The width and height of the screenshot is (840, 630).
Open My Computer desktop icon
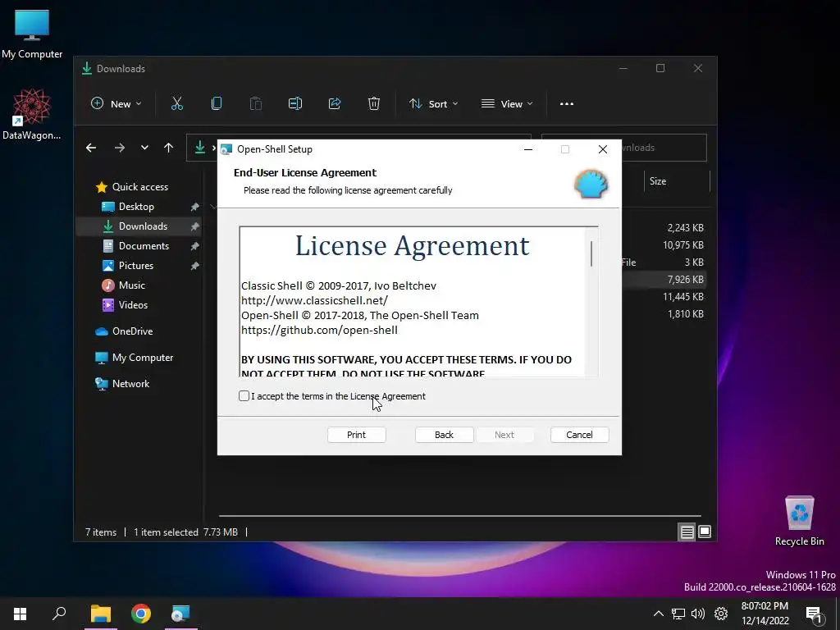point(32,33)
